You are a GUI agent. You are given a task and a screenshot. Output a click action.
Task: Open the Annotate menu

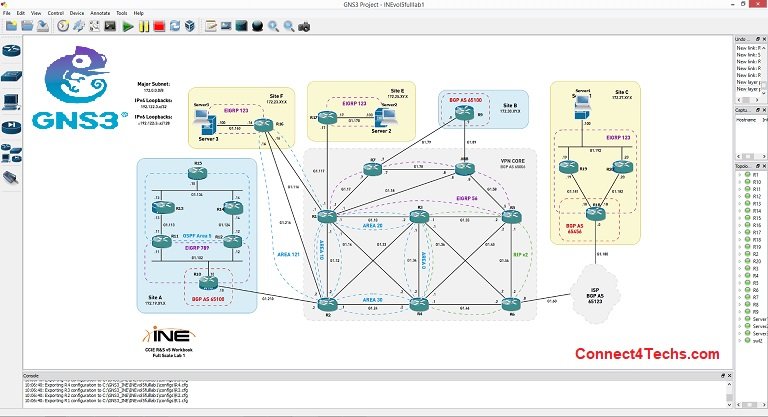click(99, 13)
